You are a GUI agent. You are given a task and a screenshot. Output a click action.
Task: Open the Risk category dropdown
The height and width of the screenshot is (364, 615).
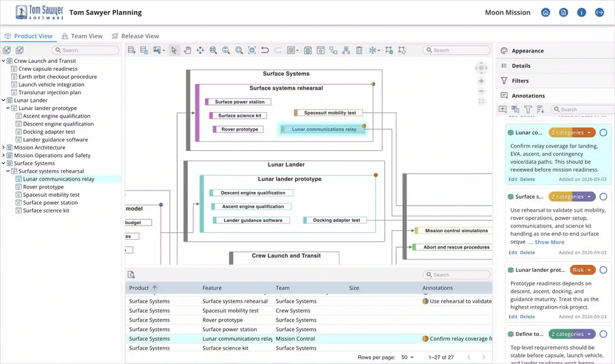(582, 270)
